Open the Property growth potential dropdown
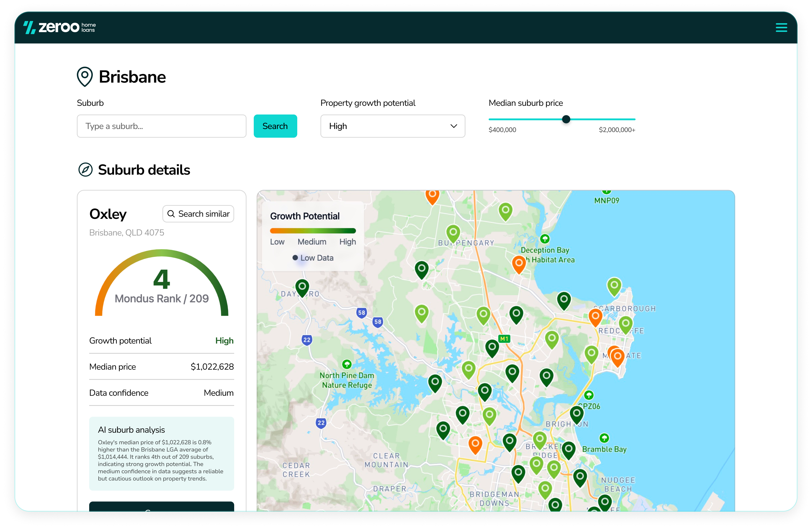The image size is (812, 529). point(392,126)
